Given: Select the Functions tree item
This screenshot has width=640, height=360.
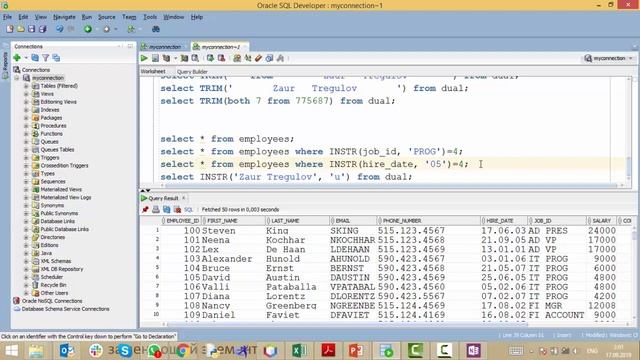Looking at the screenshot, I should pyautogui.click(x=51, y=134).
